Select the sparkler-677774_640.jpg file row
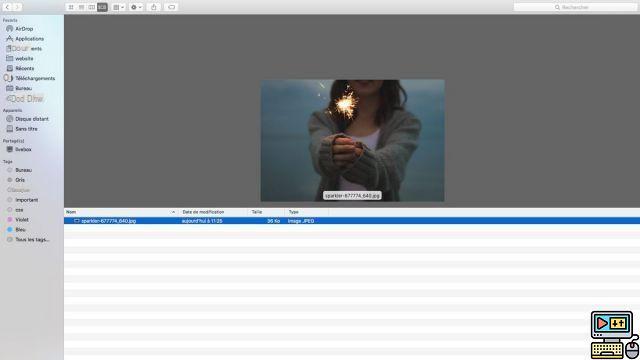The width and height of the screenshot is (640, 360). click(352, 221)
